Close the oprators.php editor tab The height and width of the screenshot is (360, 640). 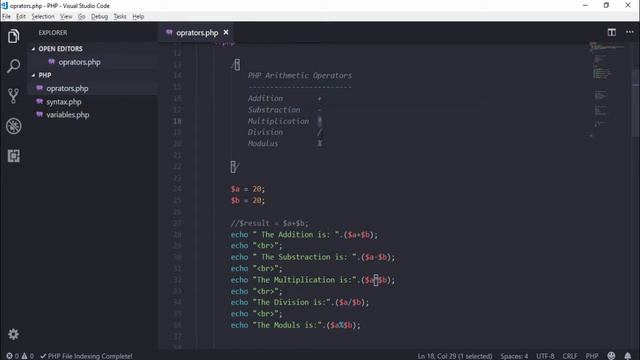coord(226,32)
